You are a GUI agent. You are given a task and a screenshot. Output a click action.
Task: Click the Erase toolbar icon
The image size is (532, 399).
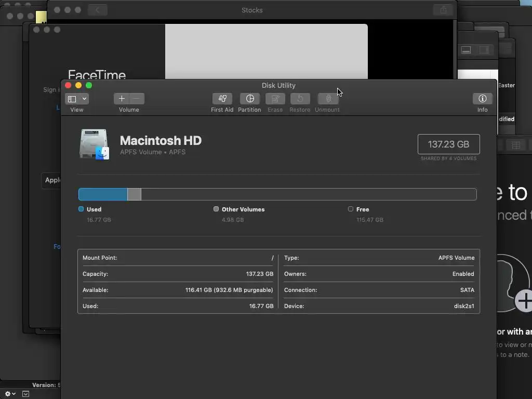[x=275, y=99]
